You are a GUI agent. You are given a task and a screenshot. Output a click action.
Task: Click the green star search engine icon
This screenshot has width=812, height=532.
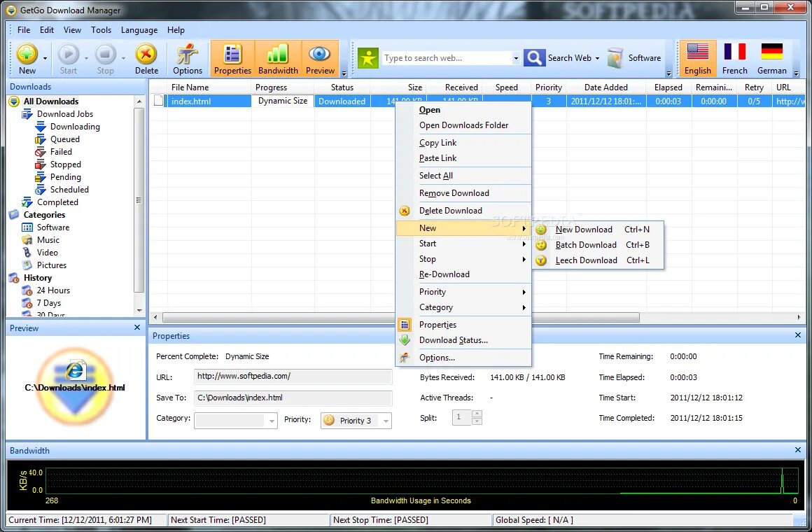[368, 58]
